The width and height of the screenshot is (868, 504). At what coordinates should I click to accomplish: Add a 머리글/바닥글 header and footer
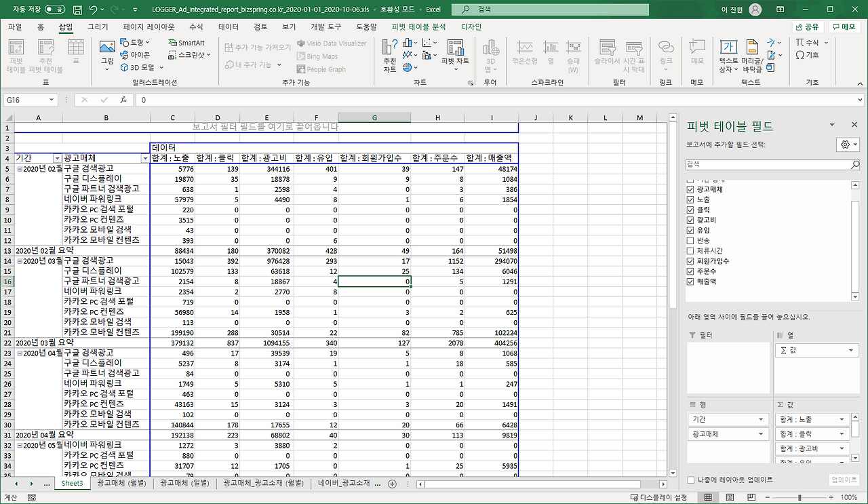click(x=752, y=56)
